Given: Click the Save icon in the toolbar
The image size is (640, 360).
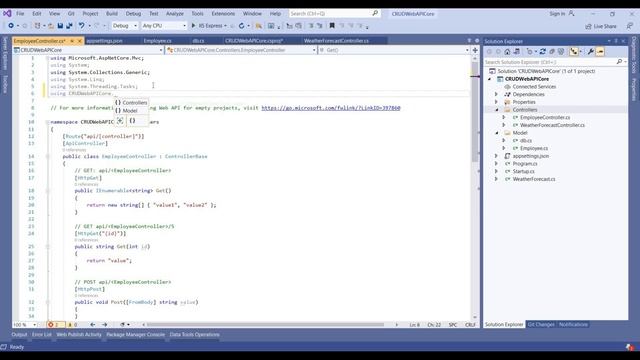Looking at the screenshot, I should tap(60, 26).
